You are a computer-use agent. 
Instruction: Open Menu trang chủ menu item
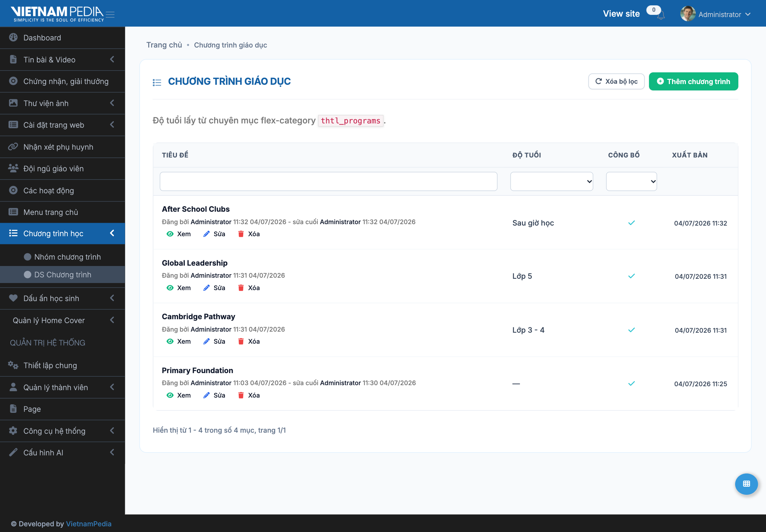tap(62, 212)
